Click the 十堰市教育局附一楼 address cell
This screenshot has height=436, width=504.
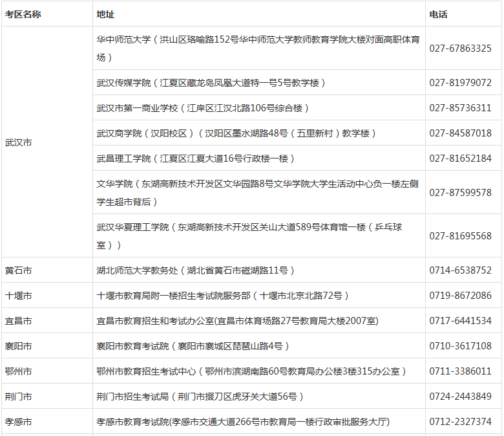tap(258, 295)
